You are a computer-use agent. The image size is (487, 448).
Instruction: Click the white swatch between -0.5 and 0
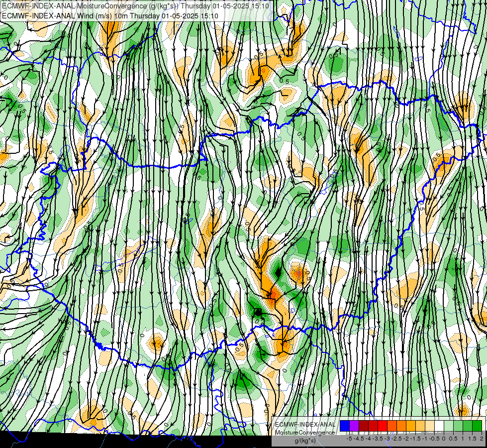click(439, 426)
